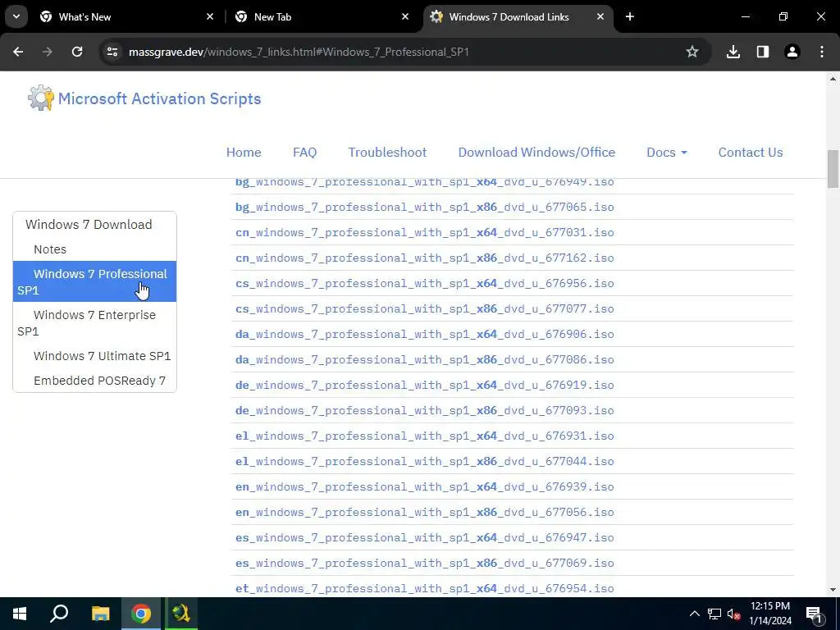Open File Explorer from the taskbar
The height and width of the screenshot is (630, 840).
pyautogui.click(x=100, y=614)
